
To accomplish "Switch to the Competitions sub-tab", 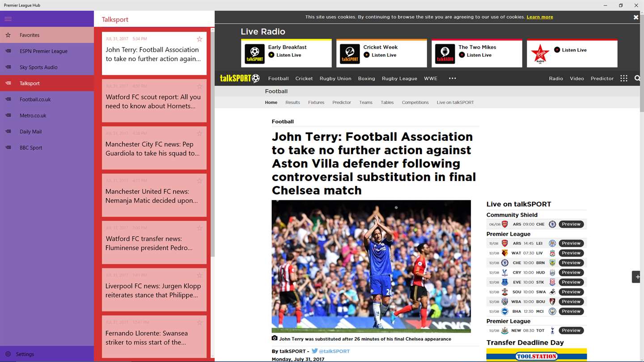I will coord(415,102).
